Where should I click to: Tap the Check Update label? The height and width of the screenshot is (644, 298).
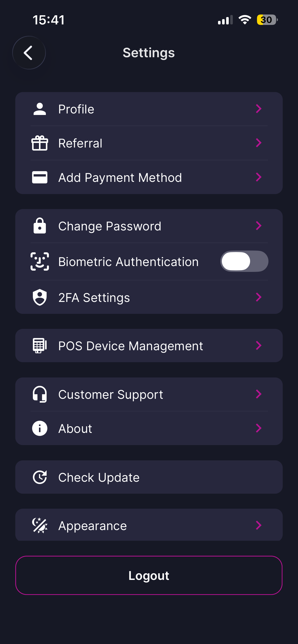[99, 477]
